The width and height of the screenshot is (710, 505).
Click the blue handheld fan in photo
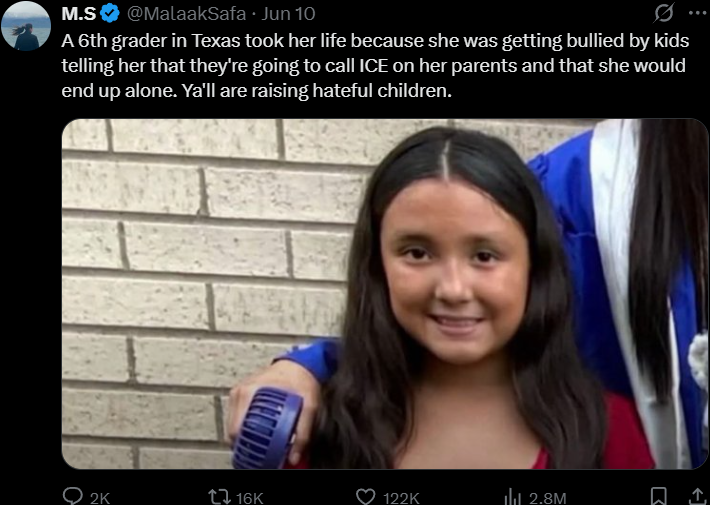coord(267,428)
